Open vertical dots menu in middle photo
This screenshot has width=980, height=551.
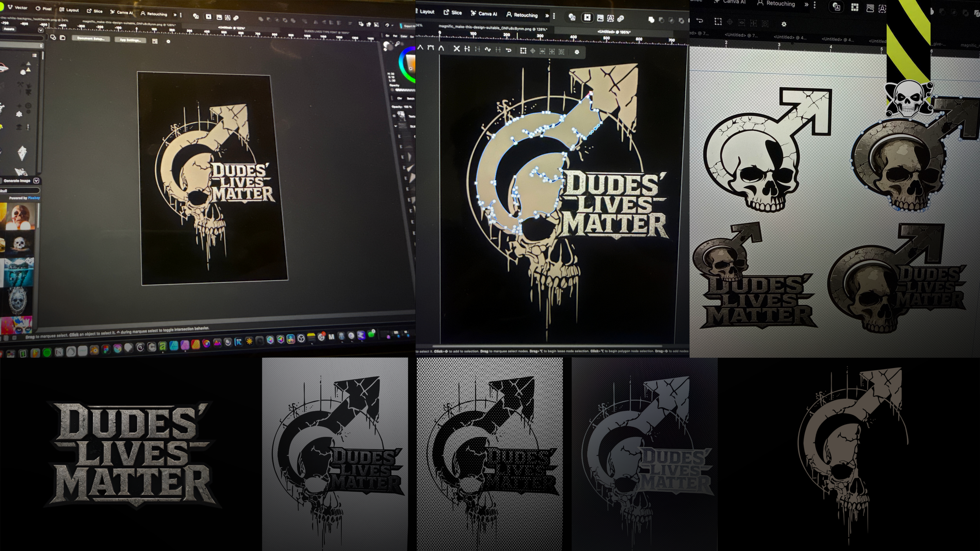click(x=554, y=16)
